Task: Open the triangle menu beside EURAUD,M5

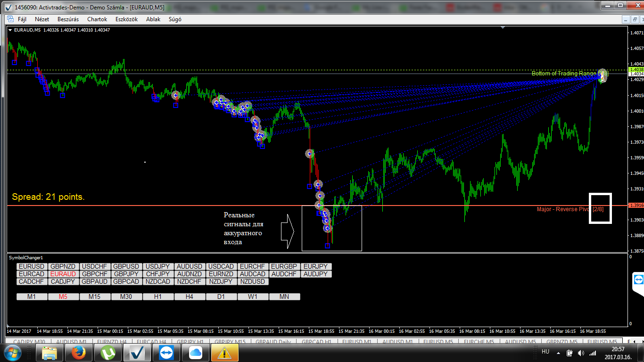Action: pos(10,30)
